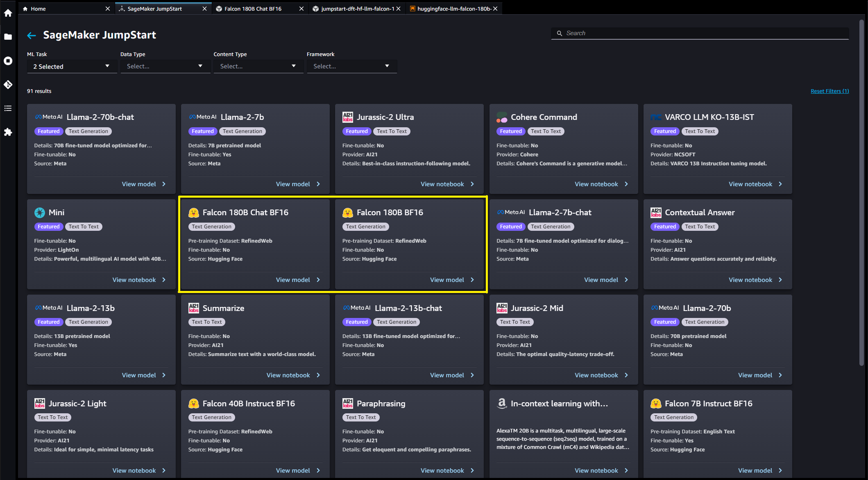Viewport: 868px width, 480px height.
Task: Click the vertical page scrollbar
Action: [x=861, y=192]
